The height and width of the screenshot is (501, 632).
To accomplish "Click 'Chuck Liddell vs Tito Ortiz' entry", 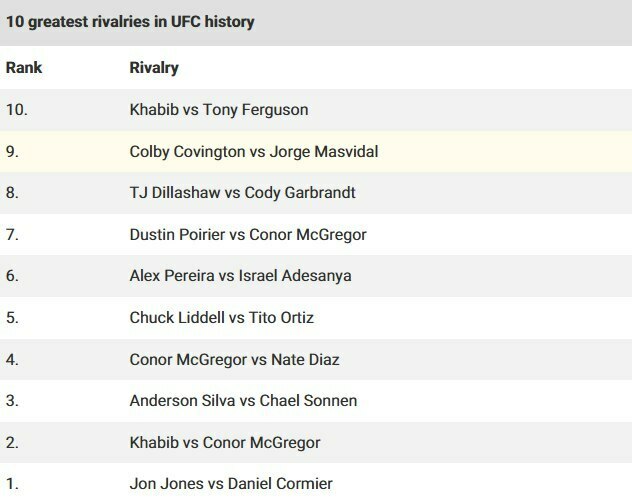I will tap(223, 318).
